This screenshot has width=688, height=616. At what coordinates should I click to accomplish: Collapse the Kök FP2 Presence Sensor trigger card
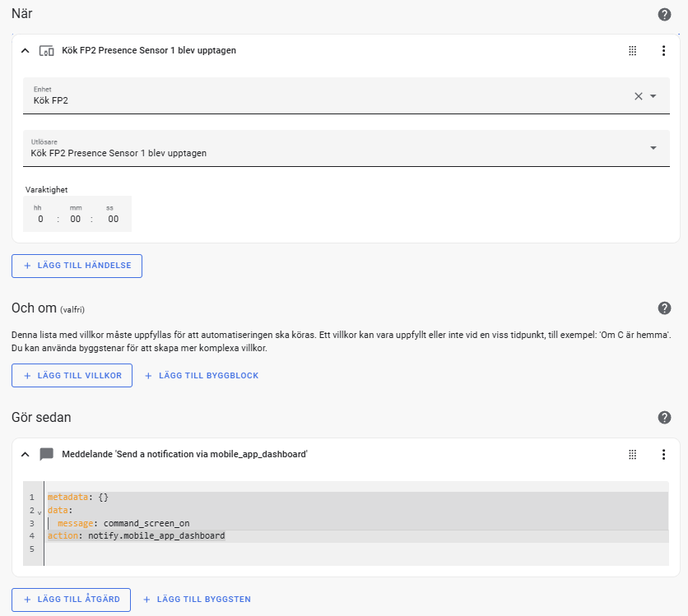point(26,51)
